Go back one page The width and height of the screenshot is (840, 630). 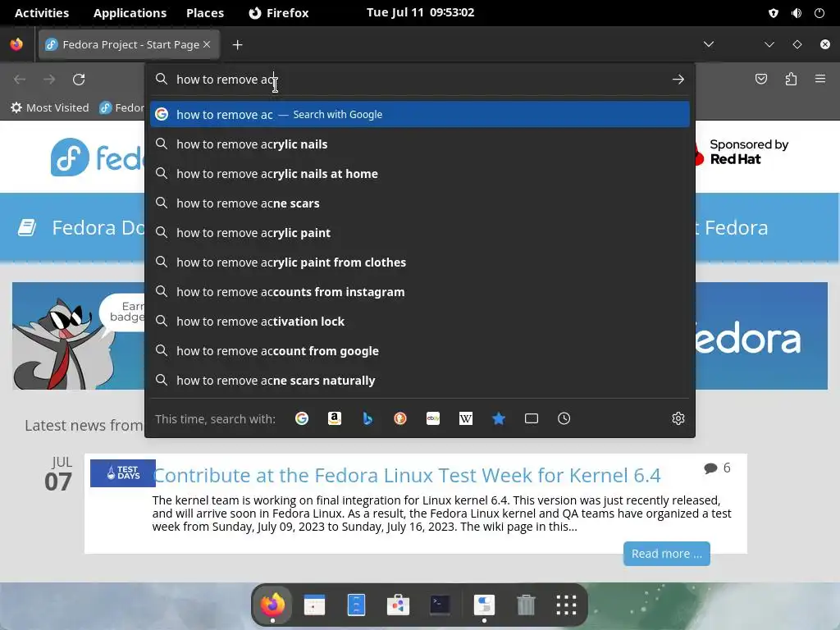(20, 80)
